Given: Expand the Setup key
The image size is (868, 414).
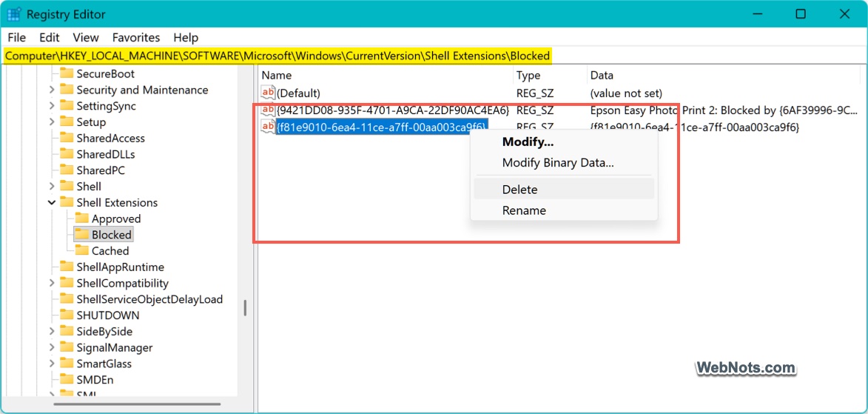Looking at the screenshot, I should [52, 122].
